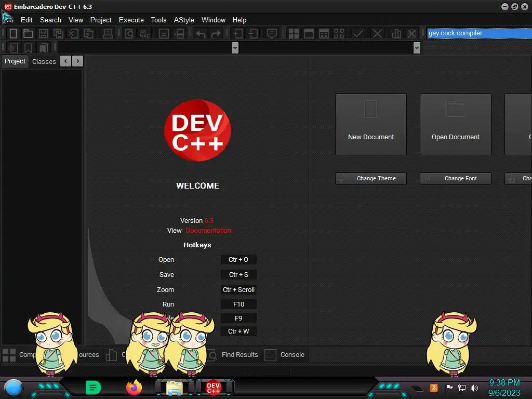Click the Rebuild All toolbar icon
This screenshot has width=532, height=399.
(339, 34)
